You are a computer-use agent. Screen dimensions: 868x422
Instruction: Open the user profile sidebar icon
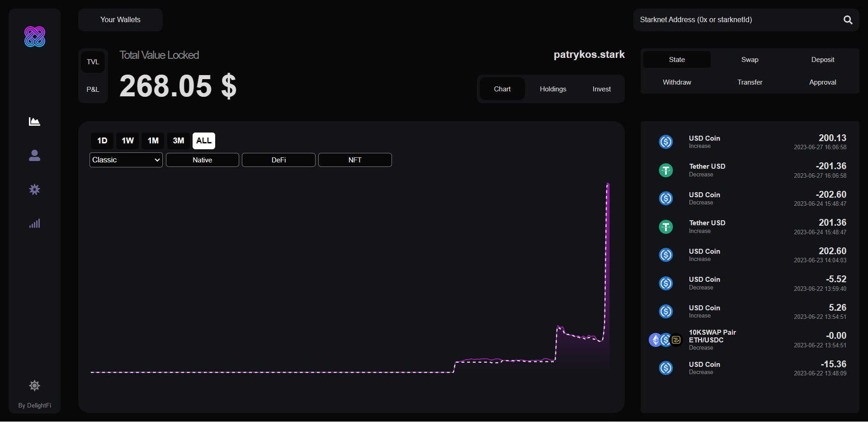[x=34, y=155]
